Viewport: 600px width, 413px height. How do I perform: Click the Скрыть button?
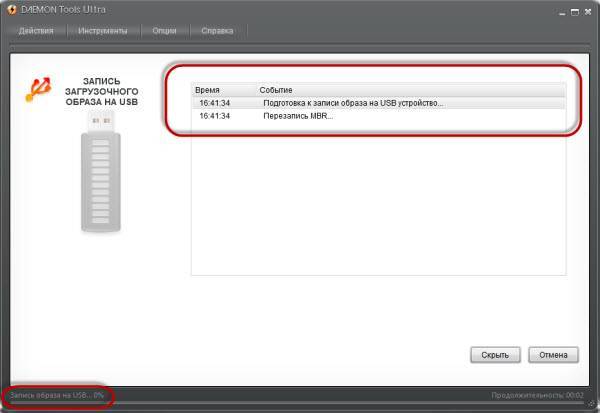[x=495, y=355]
